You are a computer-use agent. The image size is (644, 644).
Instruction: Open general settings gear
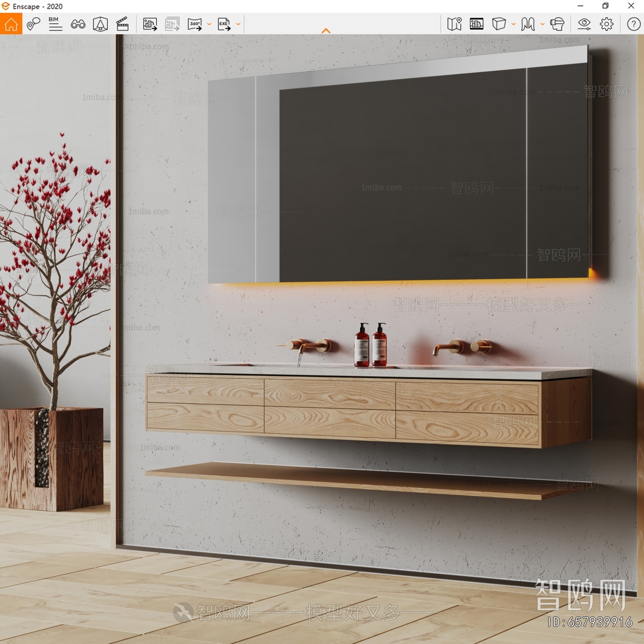pos(607,24)
